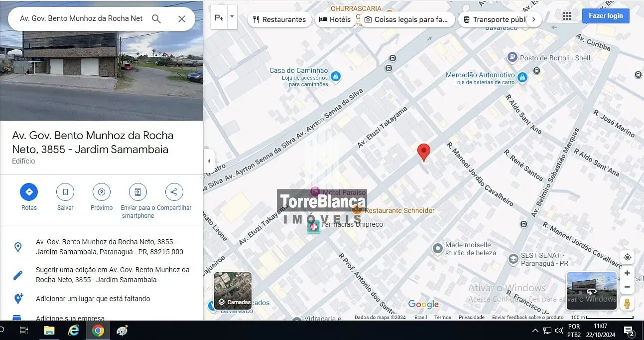Open File Explorer from taskbar

[49, 330]
